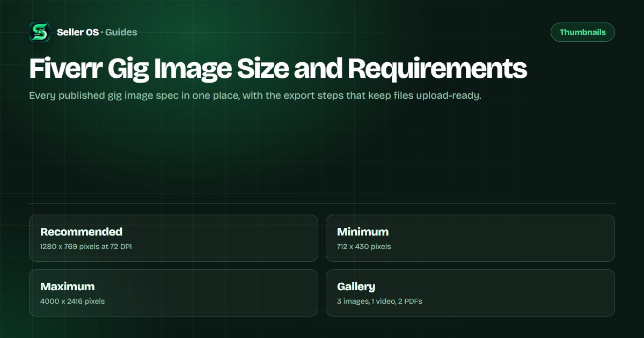Open the Thumbnails tag pill
The image size is (644, 338).
583,32
